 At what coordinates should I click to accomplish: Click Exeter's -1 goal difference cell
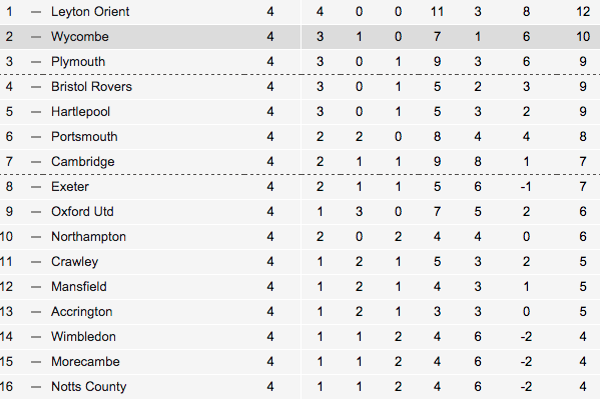coord(526,186)
